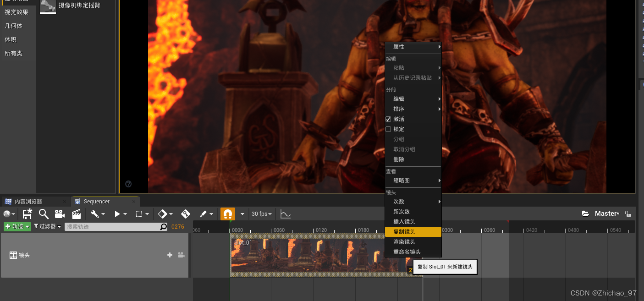Select the 视觉效果 category
The width and height of the screenshot is (644, 301).
(17, 12)
